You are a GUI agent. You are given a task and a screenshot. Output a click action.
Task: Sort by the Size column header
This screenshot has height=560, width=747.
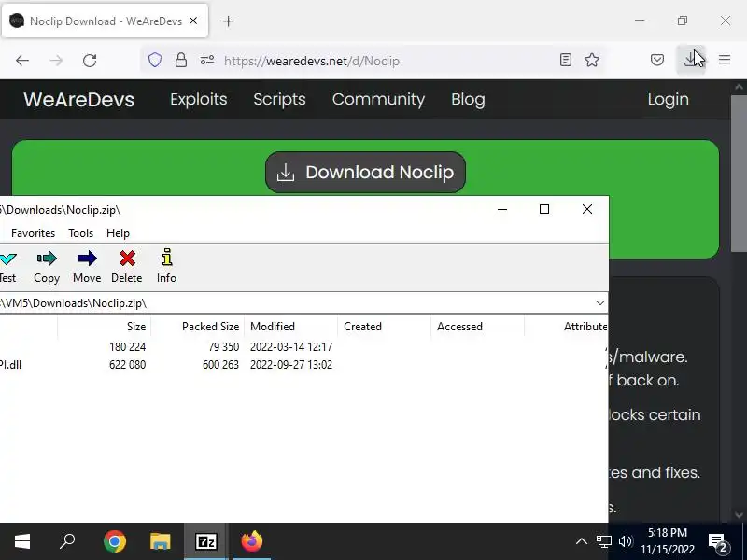(104, 327)
